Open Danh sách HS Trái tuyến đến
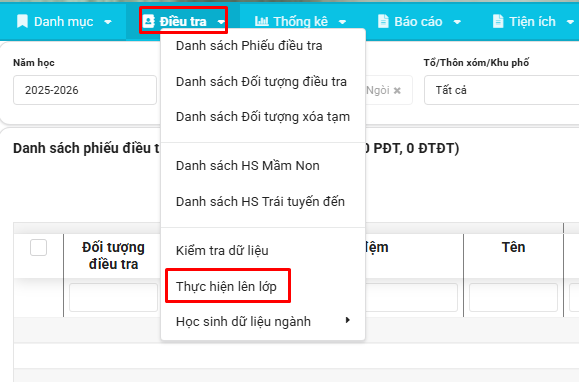The height and width of the screenshot is (382, 579). (x=263, y=202)
